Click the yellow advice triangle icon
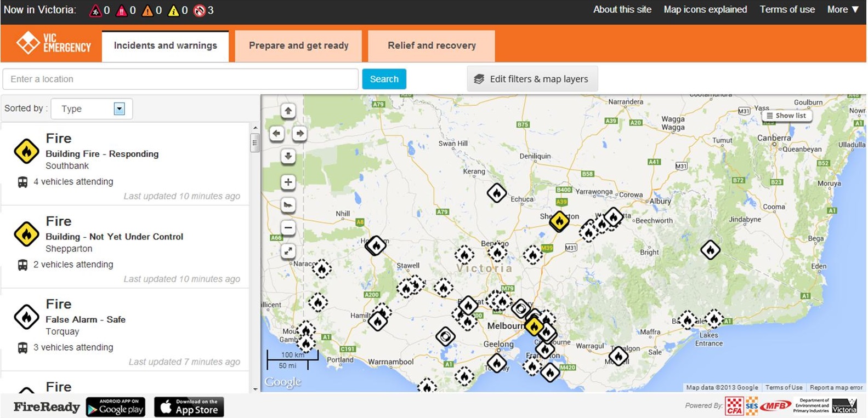 (x=173, y=10)
